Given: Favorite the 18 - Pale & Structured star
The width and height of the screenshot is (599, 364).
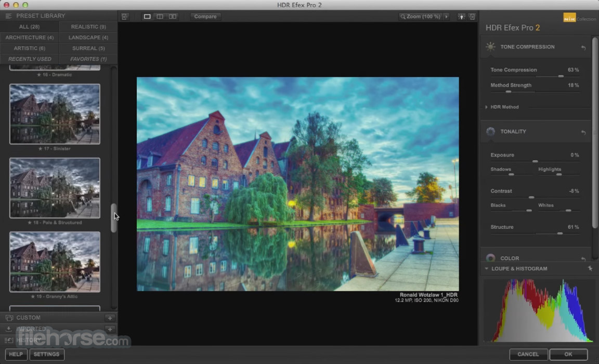Looking at the screenshot, I should (x=30, y=222).
